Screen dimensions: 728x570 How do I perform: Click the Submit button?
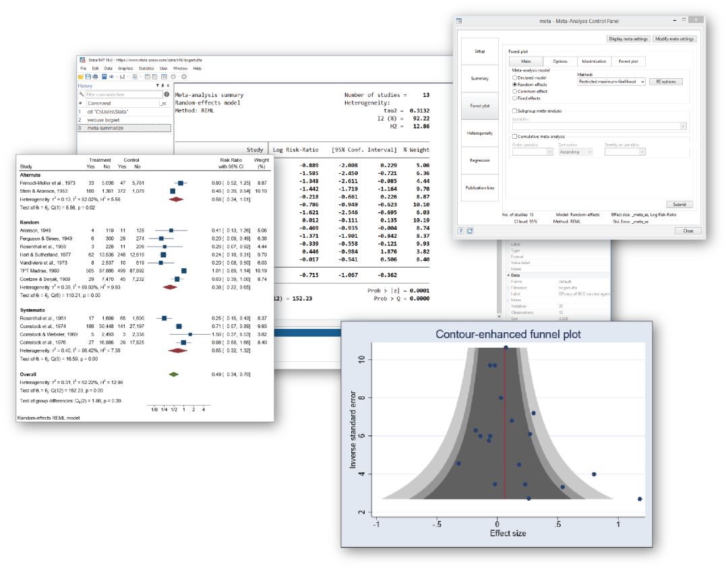[x=679, y=204]
